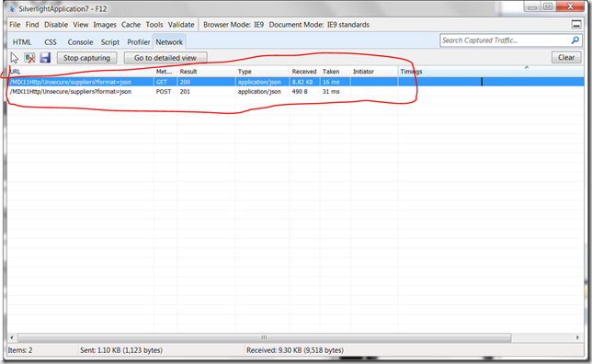Sort by the Type column header

pyautogui.click(x=262, y=72)
